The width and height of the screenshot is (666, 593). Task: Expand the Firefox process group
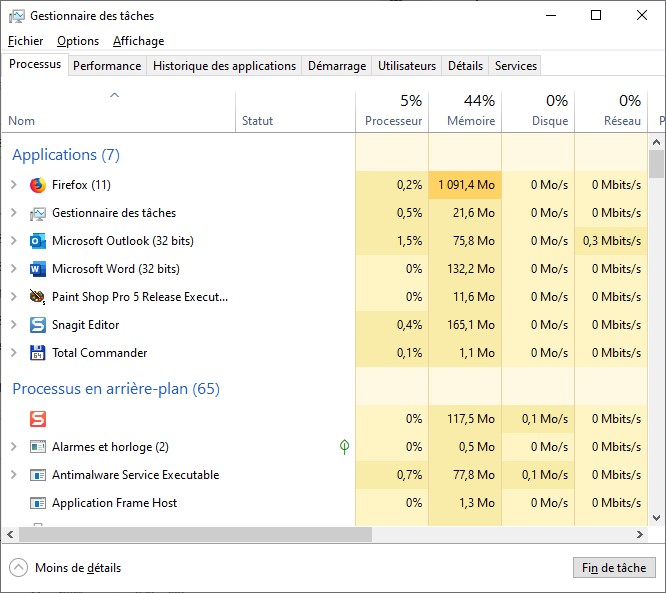tap(13, 185)
